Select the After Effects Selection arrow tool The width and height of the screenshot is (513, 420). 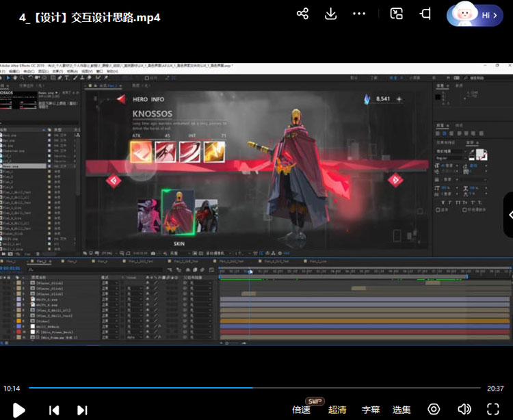click(x=8, y=78)
